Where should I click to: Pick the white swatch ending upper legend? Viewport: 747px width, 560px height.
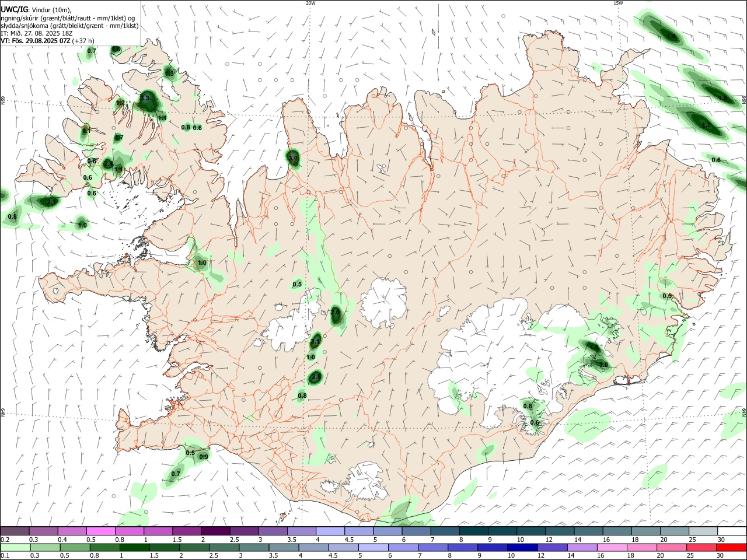click(732, 531)
